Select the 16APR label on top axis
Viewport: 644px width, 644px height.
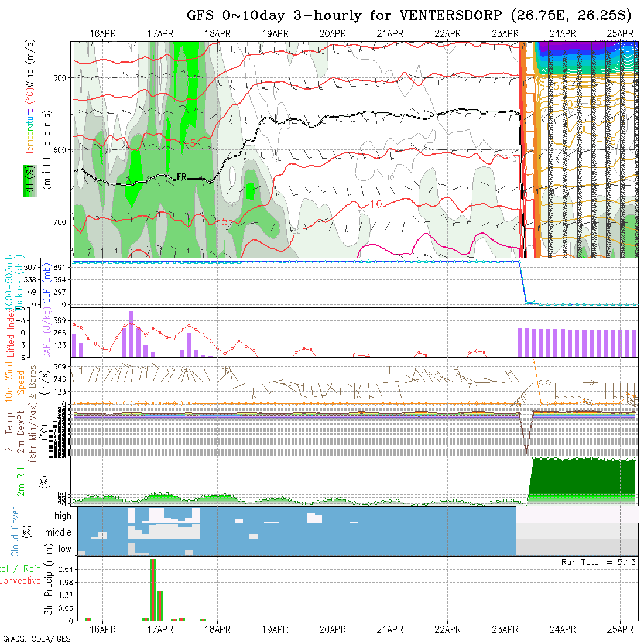pos(102,34)
